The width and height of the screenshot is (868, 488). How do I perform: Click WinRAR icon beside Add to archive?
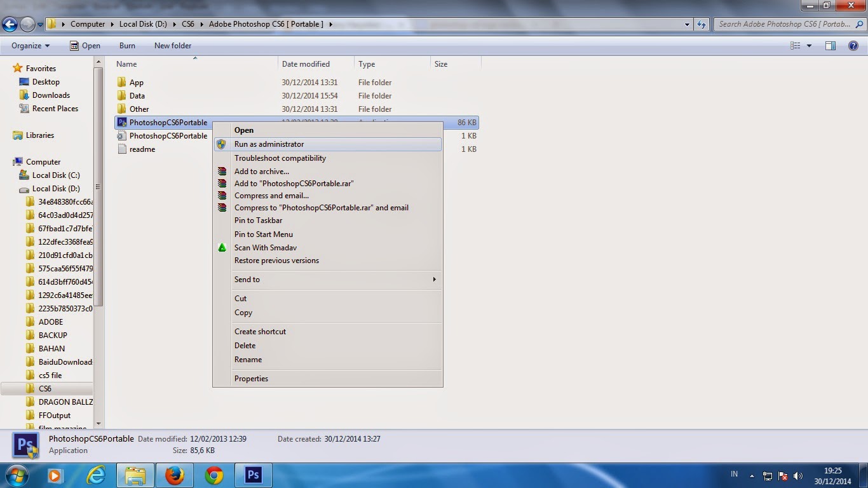click(222, 172)
